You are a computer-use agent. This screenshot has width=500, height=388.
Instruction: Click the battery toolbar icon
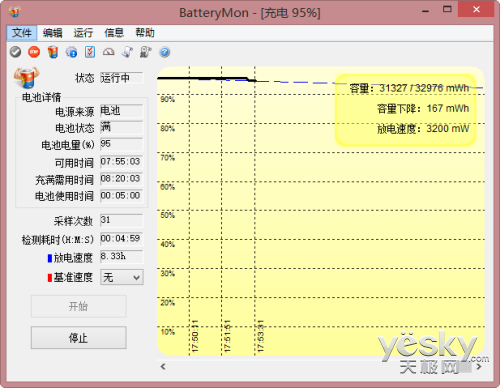pyautogui.click(x=53, y=52)
